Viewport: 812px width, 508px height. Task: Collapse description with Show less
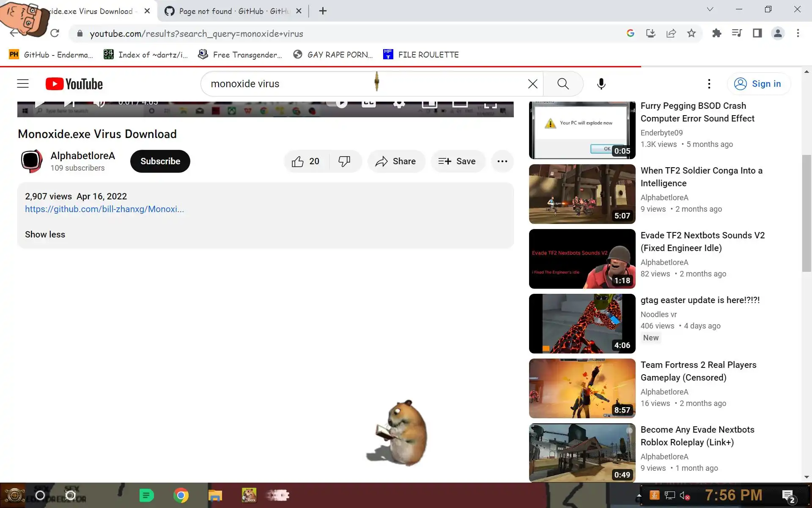[x=45, y=235]
